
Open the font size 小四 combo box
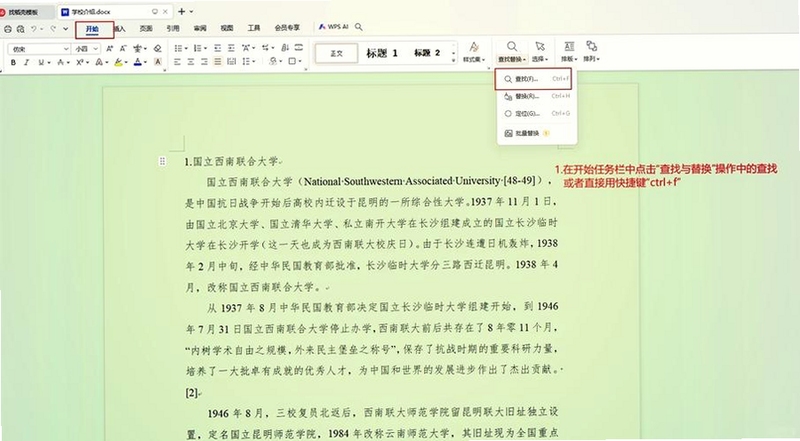(86, 48)
